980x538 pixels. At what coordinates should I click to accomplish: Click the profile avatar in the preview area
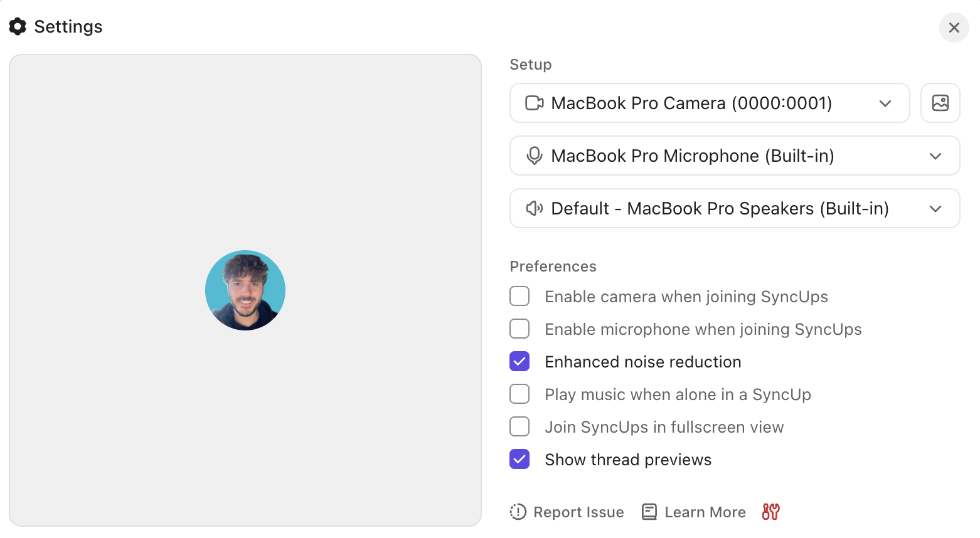(245, 290)
